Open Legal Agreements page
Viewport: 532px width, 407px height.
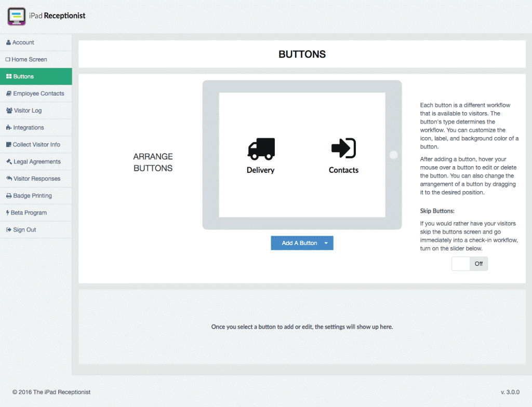click(36, 161)
